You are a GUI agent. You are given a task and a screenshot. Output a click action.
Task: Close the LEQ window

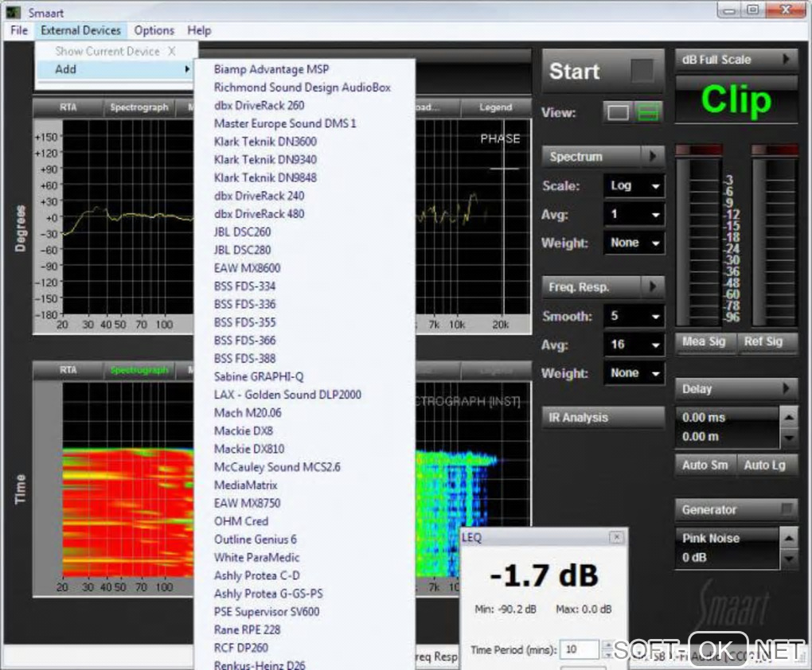616,538
